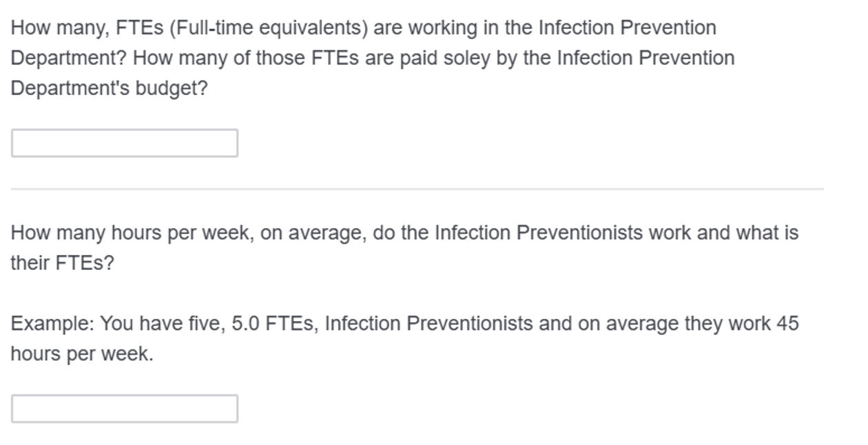Click the FTE count answer input field
Image resolution: width=868 pixels, height=445 pixels.
(x=125, y=143)
